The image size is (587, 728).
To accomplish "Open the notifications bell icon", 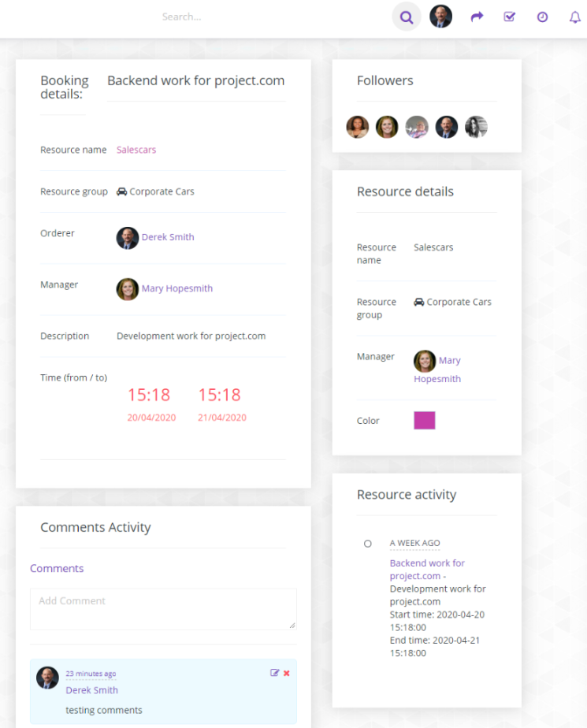I will click(x=575, y=17).
